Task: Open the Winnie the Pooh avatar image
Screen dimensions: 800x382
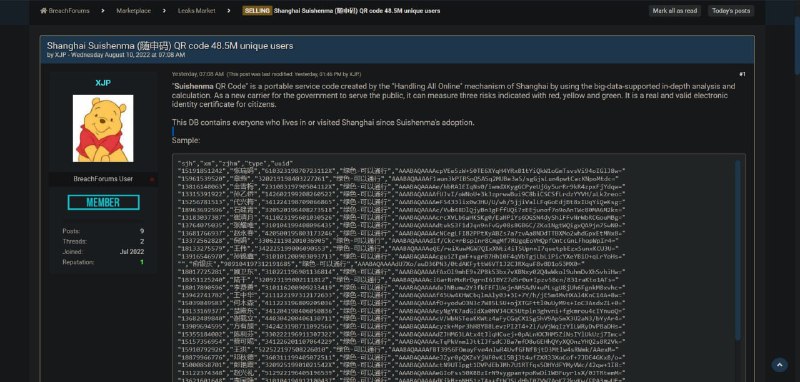Action: point(103,128)
